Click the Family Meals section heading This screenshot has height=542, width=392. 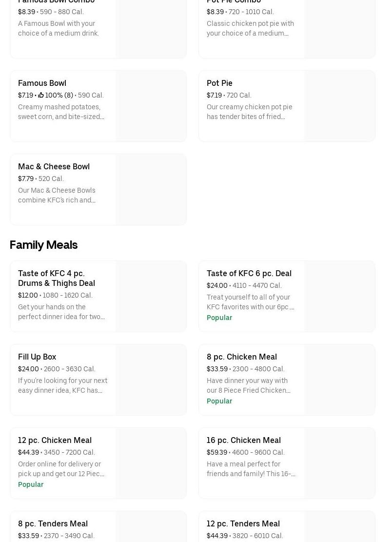[43, 245]
